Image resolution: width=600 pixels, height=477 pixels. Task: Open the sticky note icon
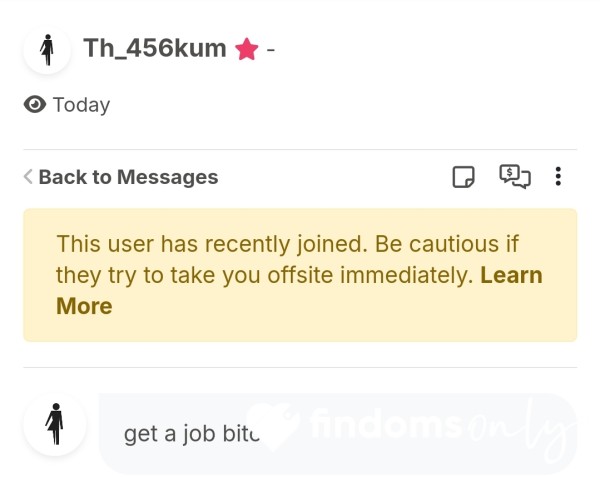click(x=463, y=177)
